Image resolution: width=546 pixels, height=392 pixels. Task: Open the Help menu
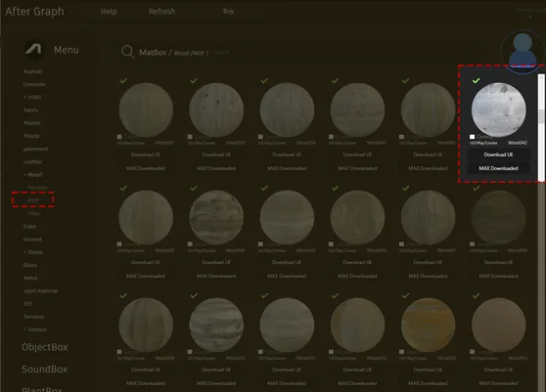[x=109, y=12]
